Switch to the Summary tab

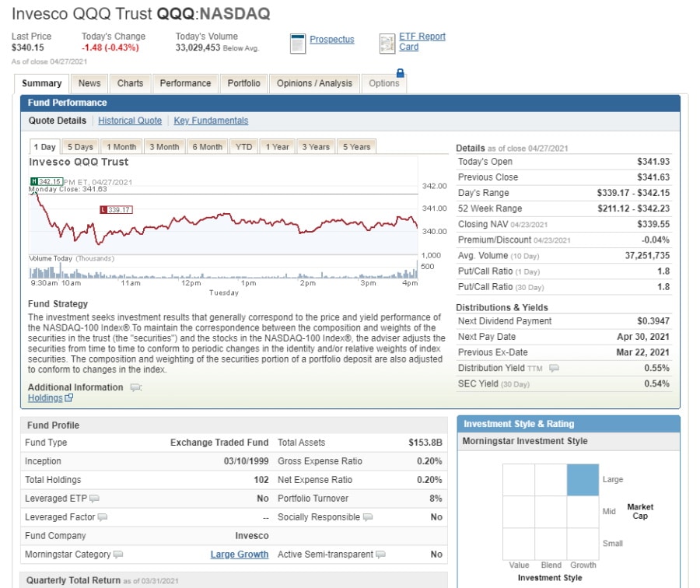[41, 83]
